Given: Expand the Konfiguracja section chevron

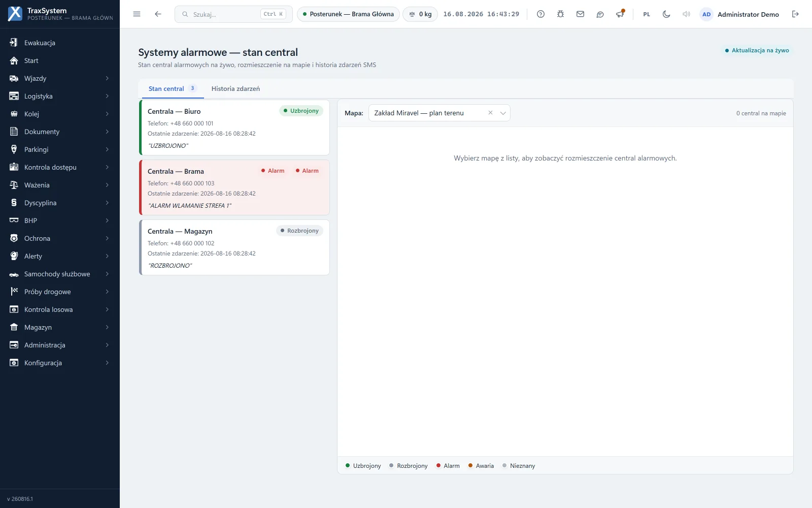Looking at the screenshot, I should 107,363.
